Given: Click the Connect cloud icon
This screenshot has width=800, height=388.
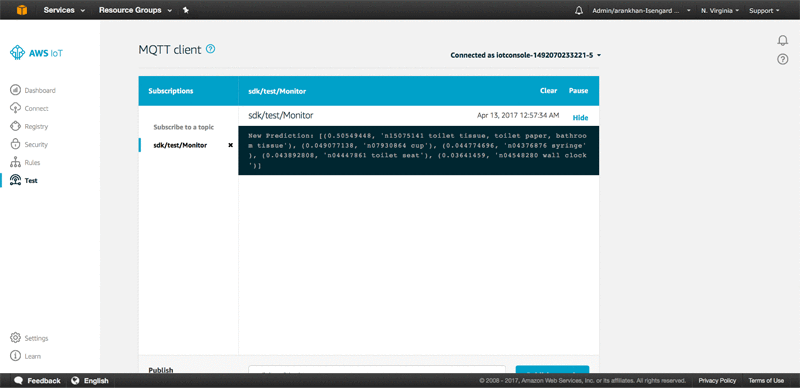Looking at the screenshot, I should click(x=16, y=108).
